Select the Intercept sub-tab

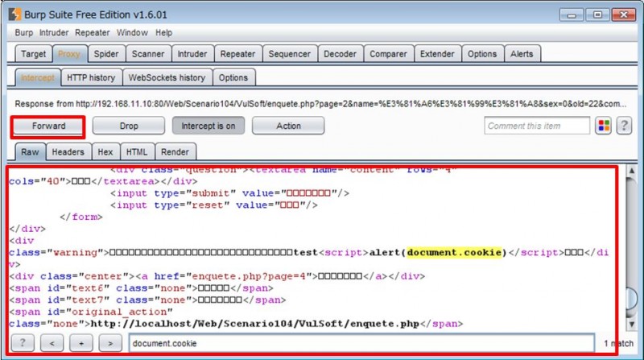(38, 77)
